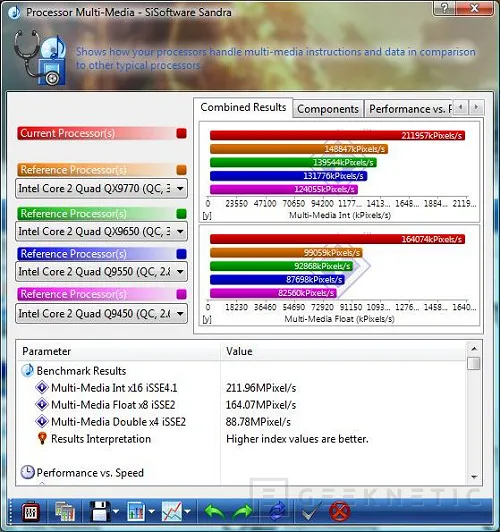Image resolution: width=500 pixels, height=532 pixels.
Task: Click the 164.07MPixel/s value
Action: (261, 405)
